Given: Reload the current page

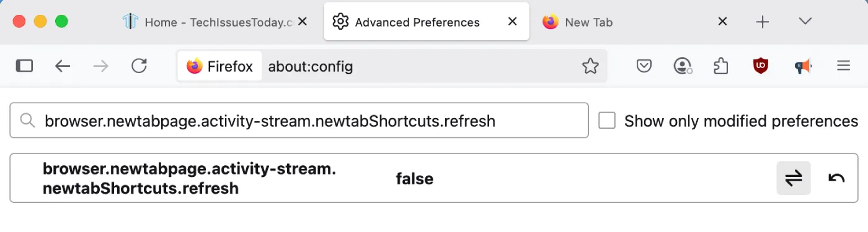Looking at the screenshot, I should pyautogui.click(x=139, y=66).
